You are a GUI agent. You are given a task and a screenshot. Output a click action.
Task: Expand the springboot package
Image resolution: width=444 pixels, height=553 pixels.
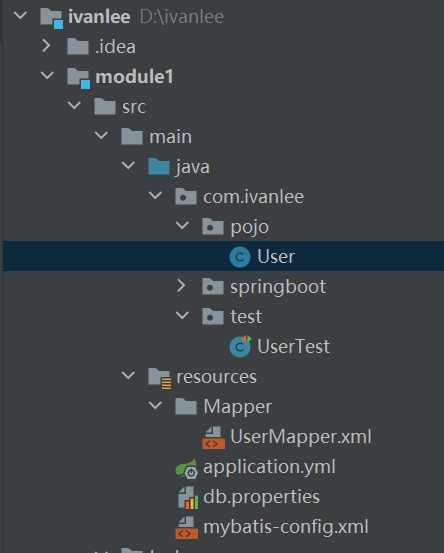pos(181,286)
